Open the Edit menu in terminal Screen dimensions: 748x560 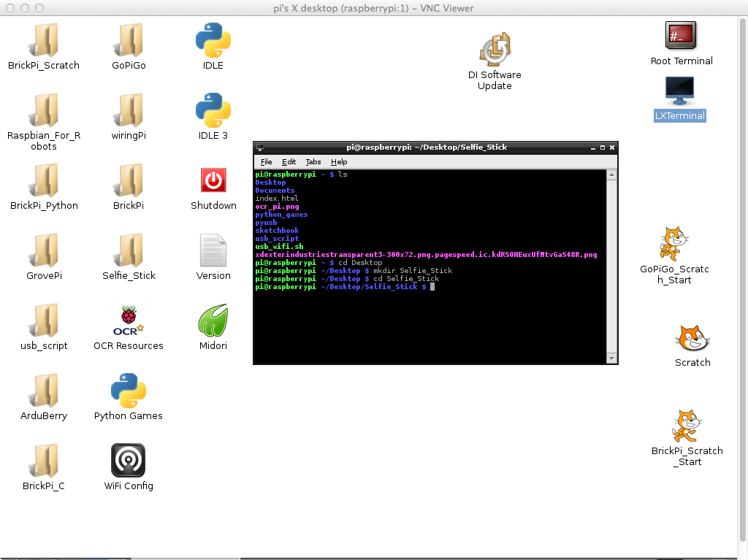[x=289, y=161]
